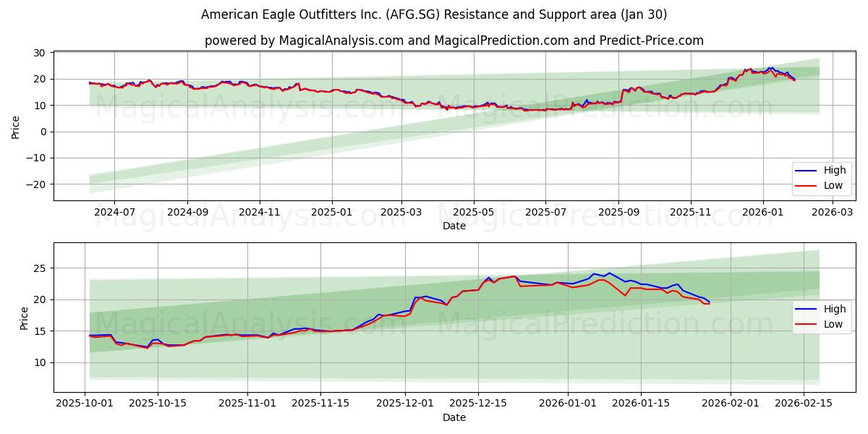This screenshot has width=868, height=434.
Task: Click the 2026-01-15 date tick label
Action: pyautogui.click(x=639, y=404)
